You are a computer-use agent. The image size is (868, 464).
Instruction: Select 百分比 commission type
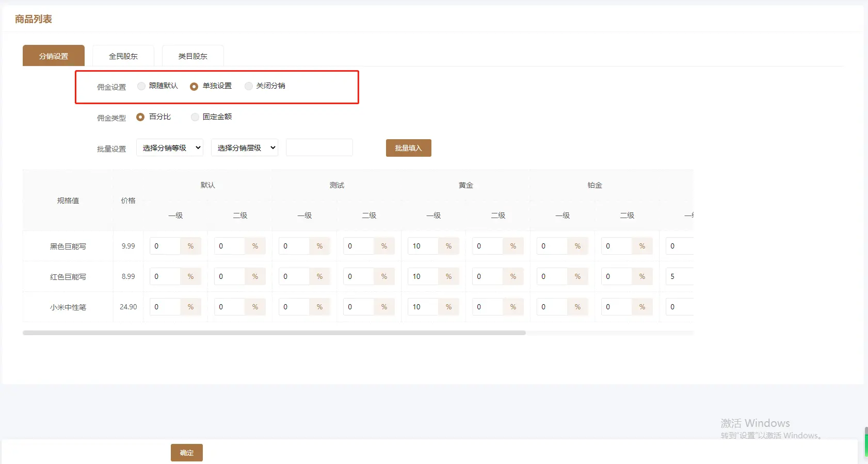click(x=140, y=117)
